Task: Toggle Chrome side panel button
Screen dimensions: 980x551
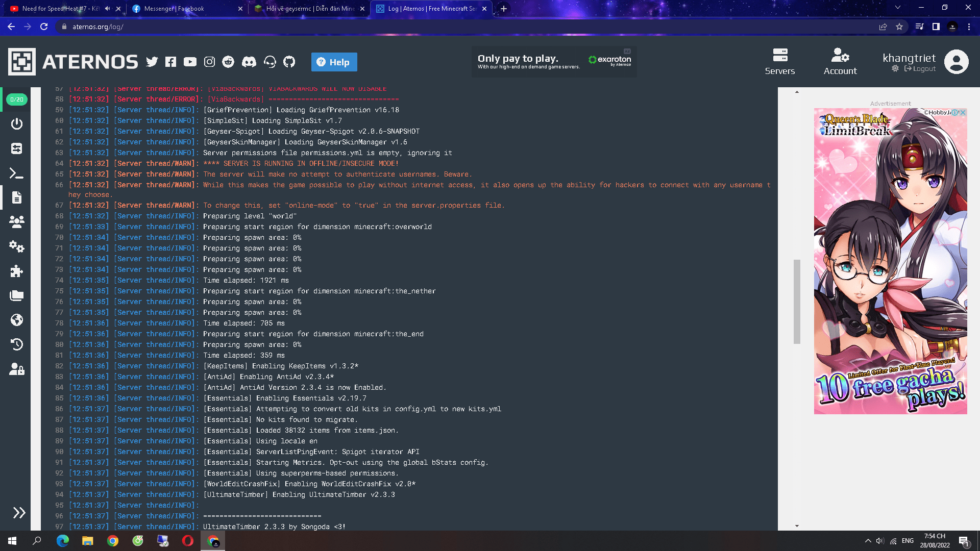Action: (x=936, y=27)
